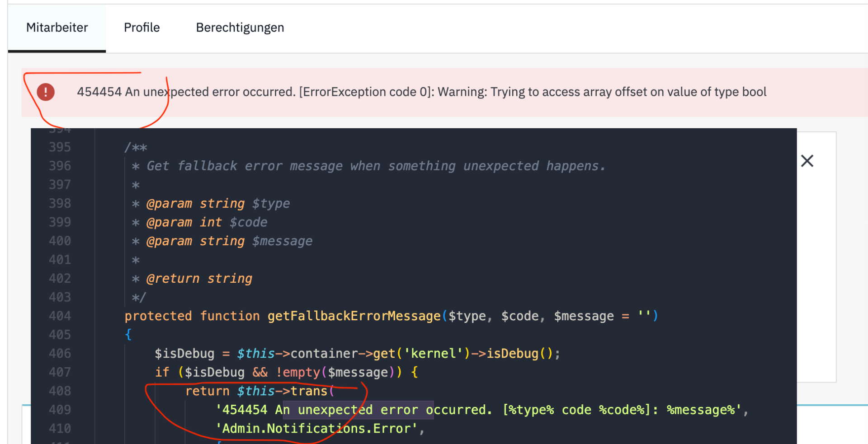
Task: Click line number 404 in the gutter
Action: [60, 316]
